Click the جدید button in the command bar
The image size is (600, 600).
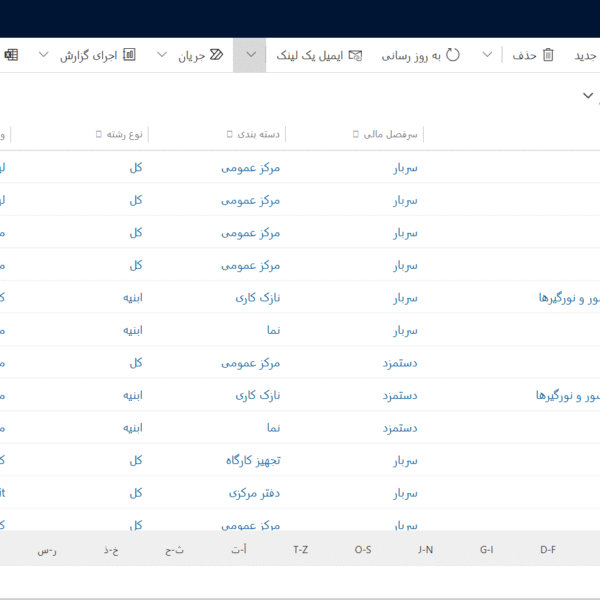[585, 56]
